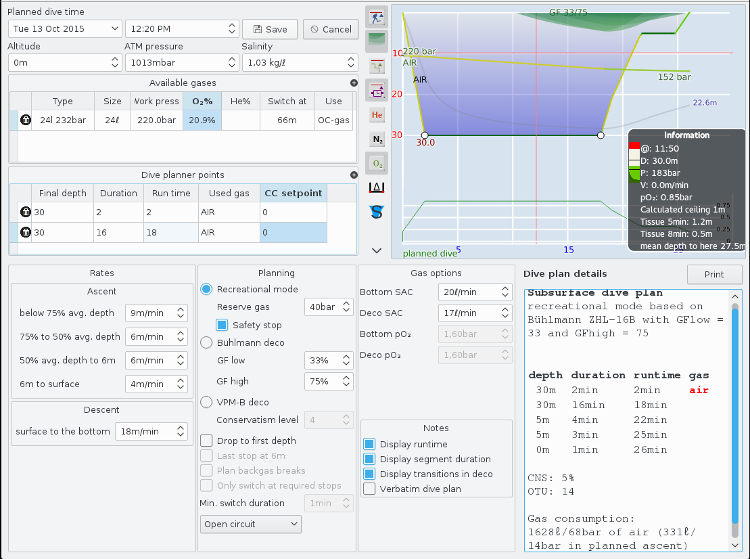Add a gas with the plus icon in Available gases
This screenshot has width=750, height=559.
353,83
